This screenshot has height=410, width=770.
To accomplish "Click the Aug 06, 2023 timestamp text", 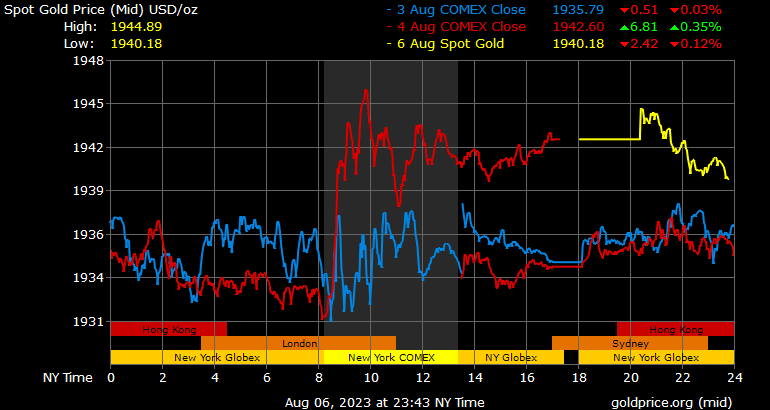I will click(384, 402).
